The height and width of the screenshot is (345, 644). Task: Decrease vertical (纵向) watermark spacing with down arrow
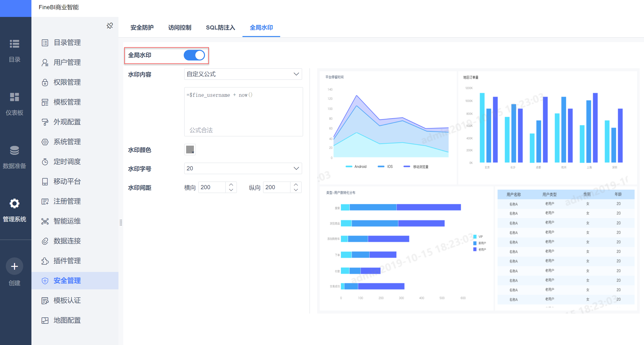(x=296, y=190)
